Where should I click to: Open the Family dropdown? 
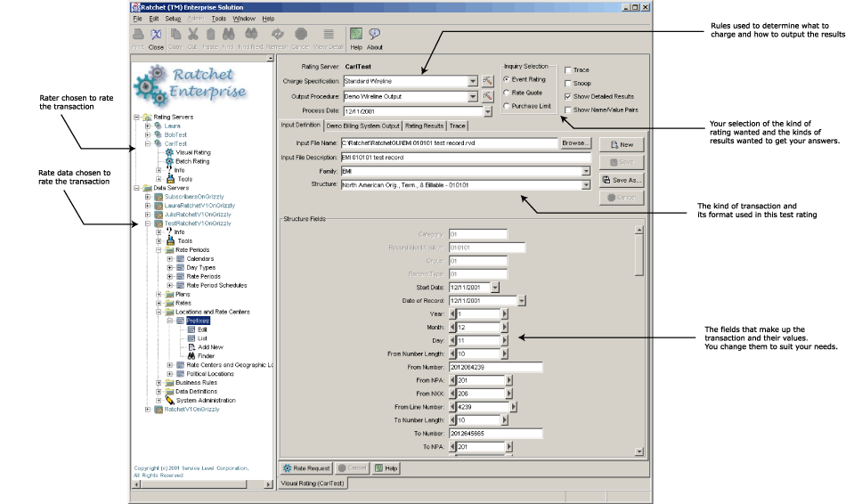pos(586,171)
